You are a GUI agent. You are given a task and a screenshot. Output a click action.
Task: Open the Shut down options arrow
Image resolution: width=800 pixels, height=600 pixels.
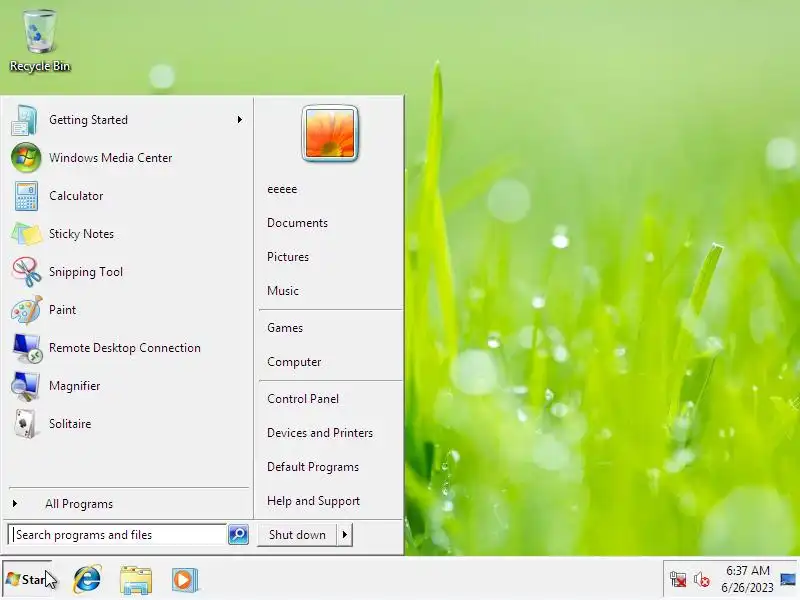click(x=345, y=535)
